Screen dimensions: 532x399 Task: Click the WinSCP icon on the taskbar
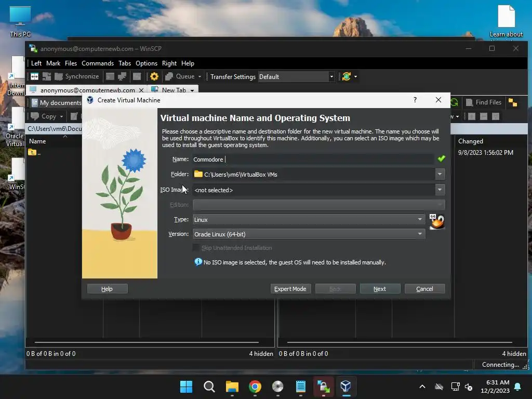pos(323,387)
